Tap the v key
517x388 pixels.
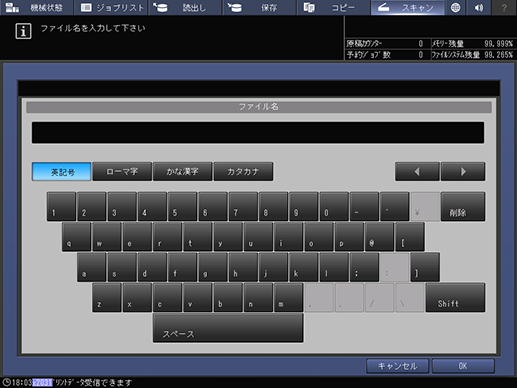click(x=198, y=297)
